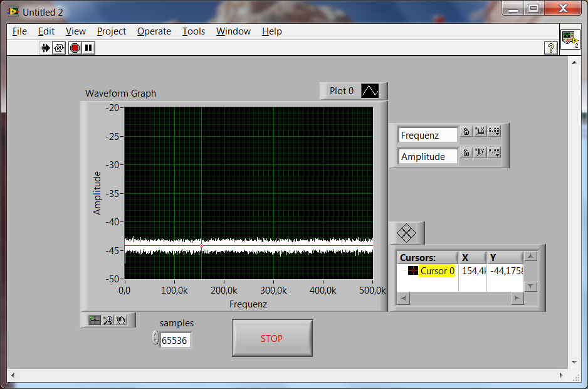The width and height of the screenshot is (588, 389).
Task: Click the window horizontal scroll right arrow
Action: (562, 375)
